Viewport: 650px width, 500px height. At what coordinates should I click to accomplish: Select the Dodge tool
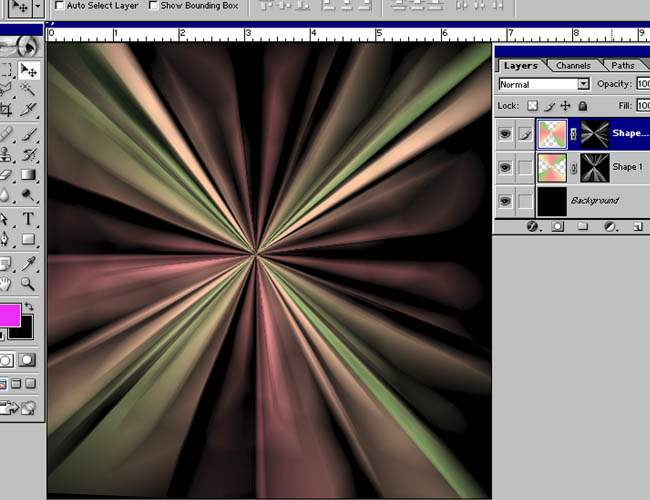(28, 194)
